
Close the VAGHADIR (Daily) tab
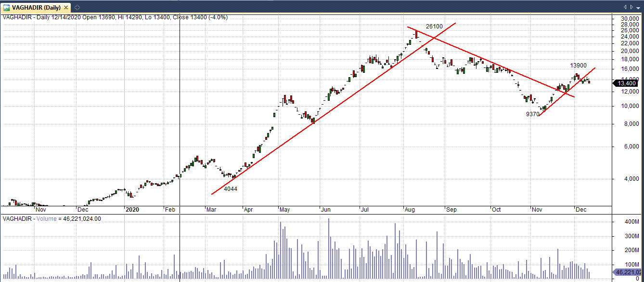coord(66,7)
